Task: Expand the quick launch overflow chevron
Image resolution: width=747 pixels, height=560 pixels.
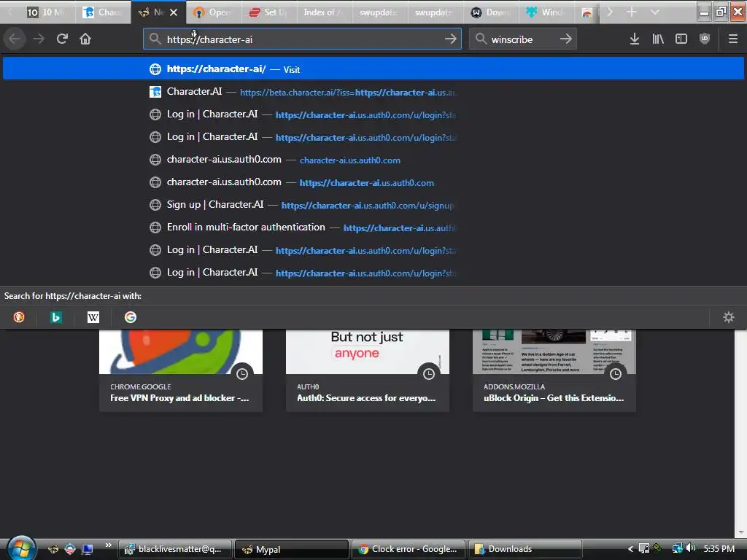Action: (x=108, y=545)
